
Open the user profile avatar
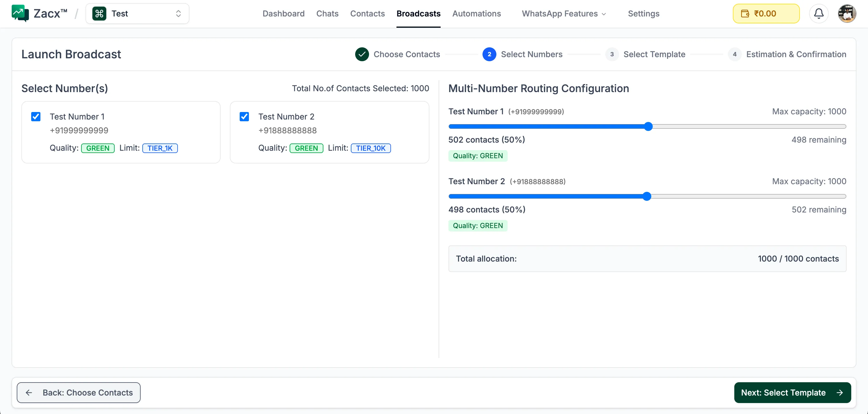point(847,14)
